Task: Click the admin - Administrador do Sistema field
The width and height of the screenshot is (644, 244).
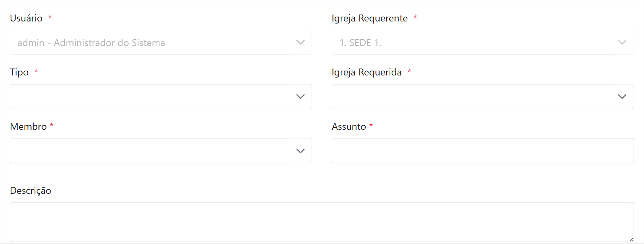Action: click(x=149, y=42)
